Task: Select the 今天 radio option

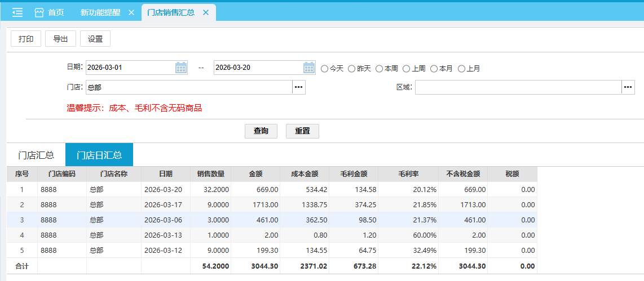Action: coord(324,69)
